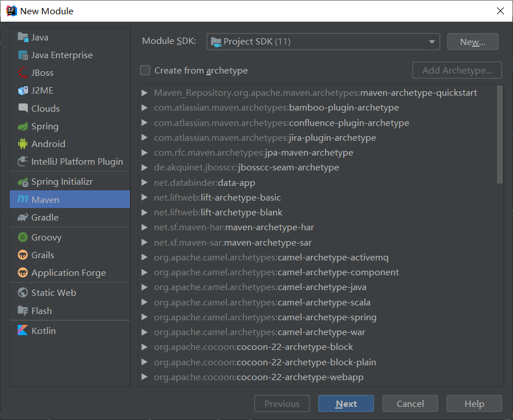513x420 pixels.
Task: Choose Spring Initializr label in list
Action: coord(62,182)
